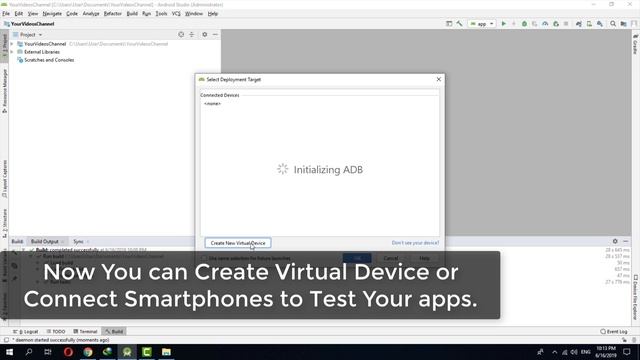Click the locate target icon in Project panel
The image size is (640, 360).
click(181, 35)
